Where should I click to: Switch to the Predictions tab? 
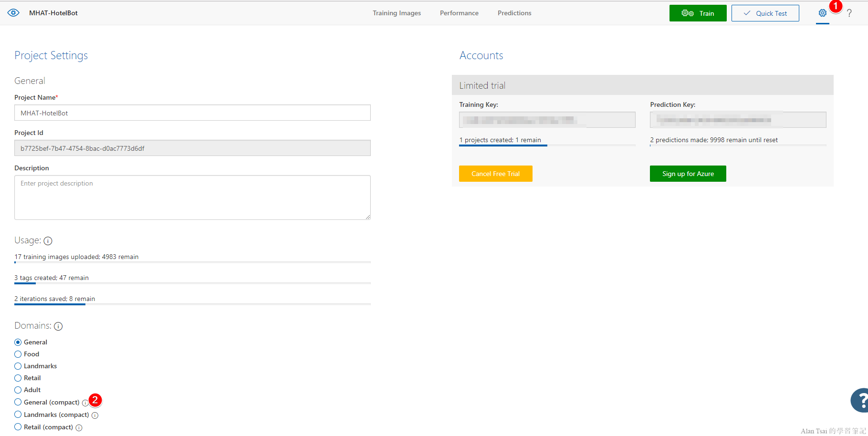[x=514, y=13]
